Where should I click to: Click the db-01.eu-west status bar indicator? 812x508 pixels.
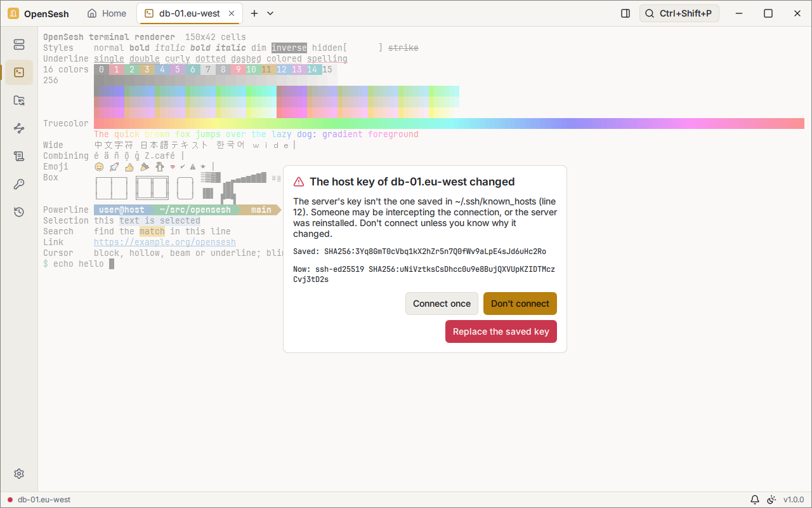(x=39, y=500)
